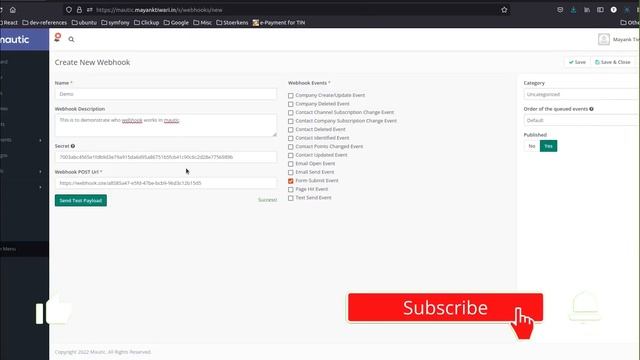Toggle the browser sidebar icon
The image size is (640, 360).
(600, 10)
